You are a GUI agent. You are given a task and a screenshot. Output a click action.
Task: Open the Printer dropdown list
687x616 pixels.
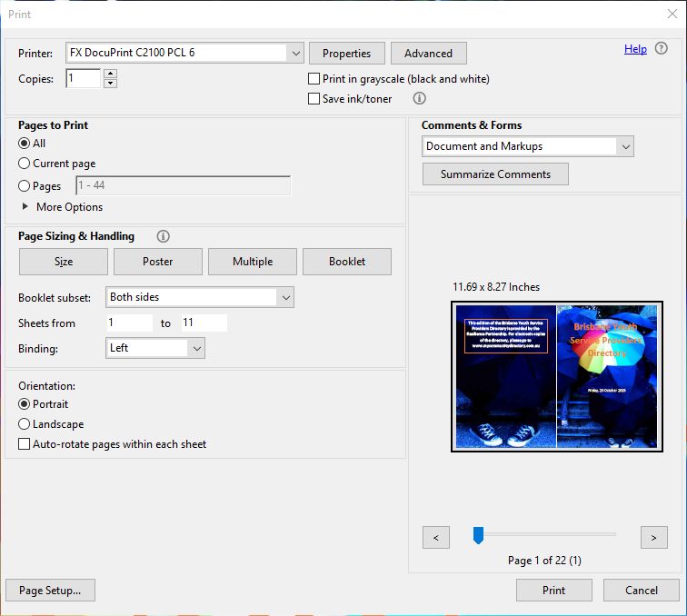point(184,53)
